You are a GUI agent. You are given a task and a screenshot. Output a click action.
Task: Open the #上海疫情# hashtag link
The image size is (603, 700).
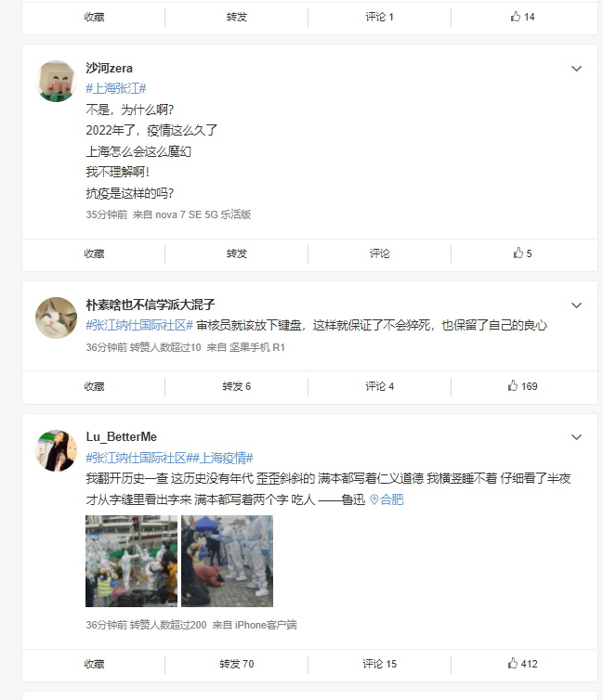[x=222, y=458]
